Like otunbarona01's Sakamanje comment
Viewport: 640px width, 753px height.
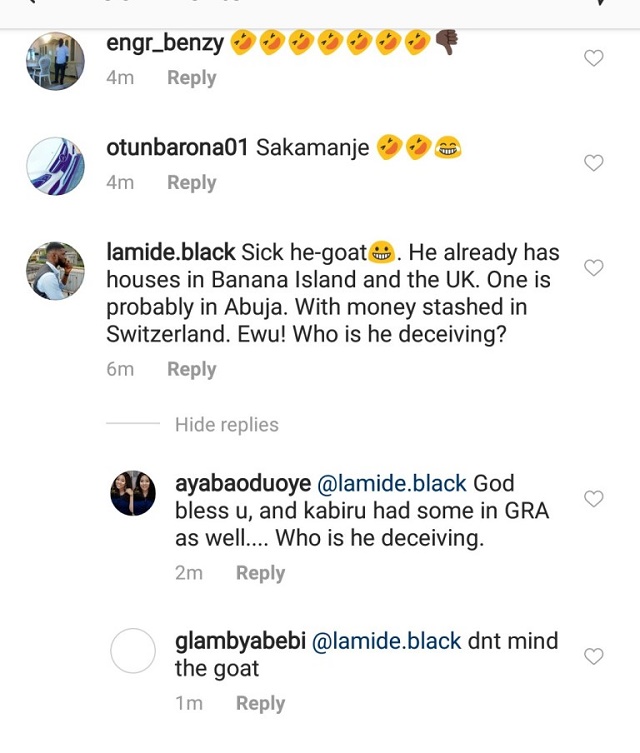tap(593, 163)
